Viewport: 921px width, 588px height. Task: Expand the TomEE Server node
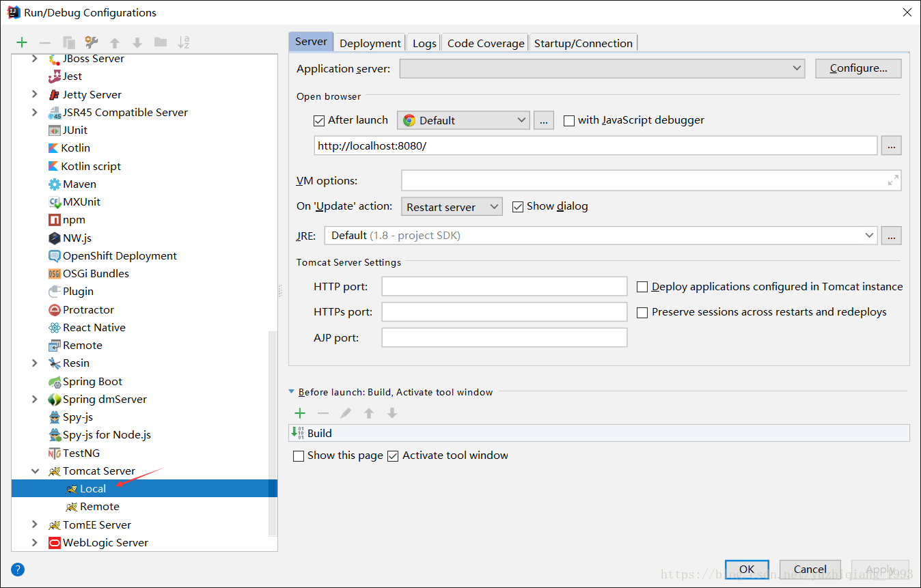click(35, 524)
